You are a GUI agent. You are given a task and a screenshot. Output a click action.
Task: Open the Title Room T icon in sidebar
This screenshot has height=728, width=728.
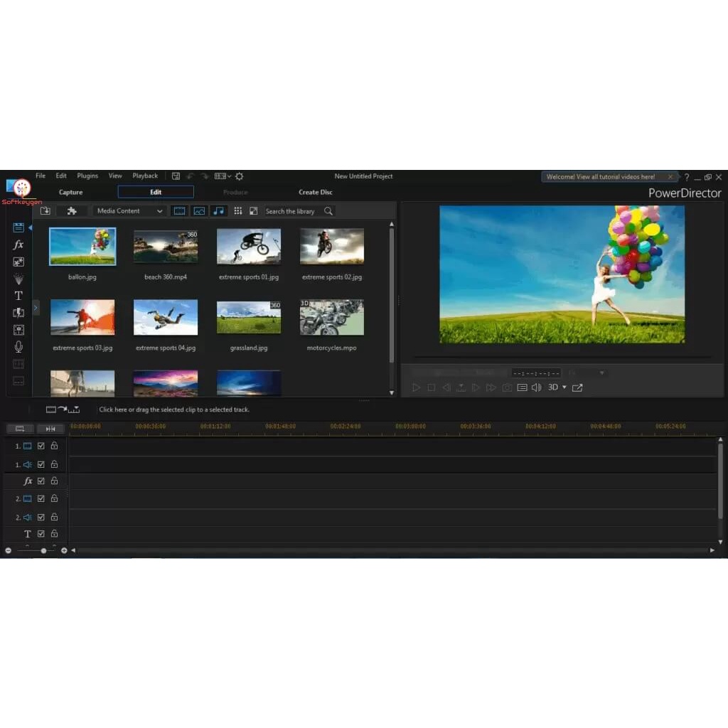pyautogui.click(x=18, y=296)
